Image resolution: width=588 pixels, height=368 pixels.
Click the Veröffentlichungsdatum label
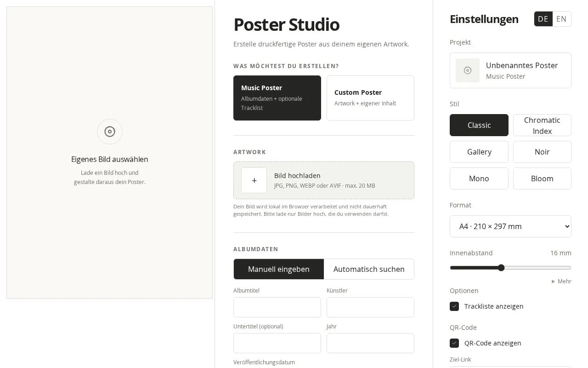(264, 362)
